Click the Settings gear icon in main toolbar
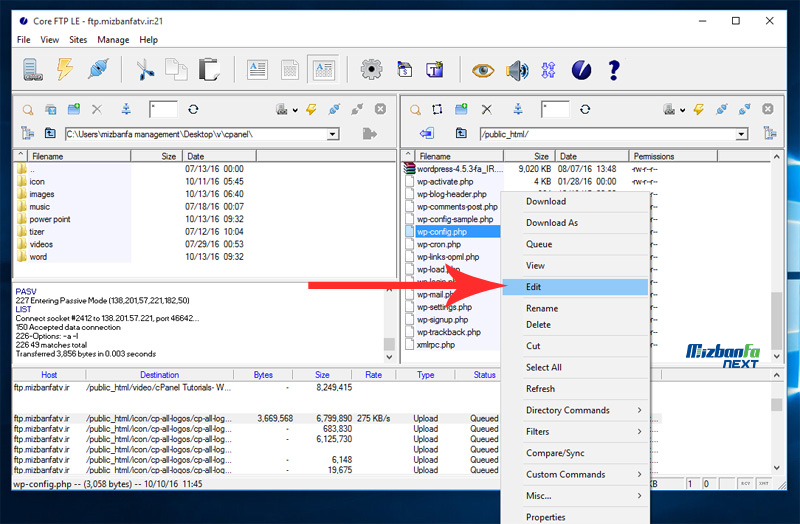Image resolution: width=800 pixels, height=524 pixels. 371,69
